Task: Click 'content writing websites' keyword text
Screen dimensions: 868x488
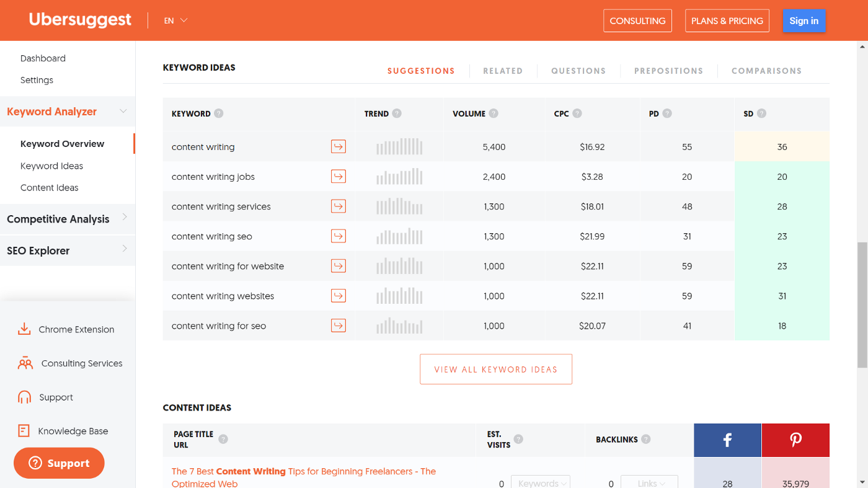Action: click(x=223, y=296)
